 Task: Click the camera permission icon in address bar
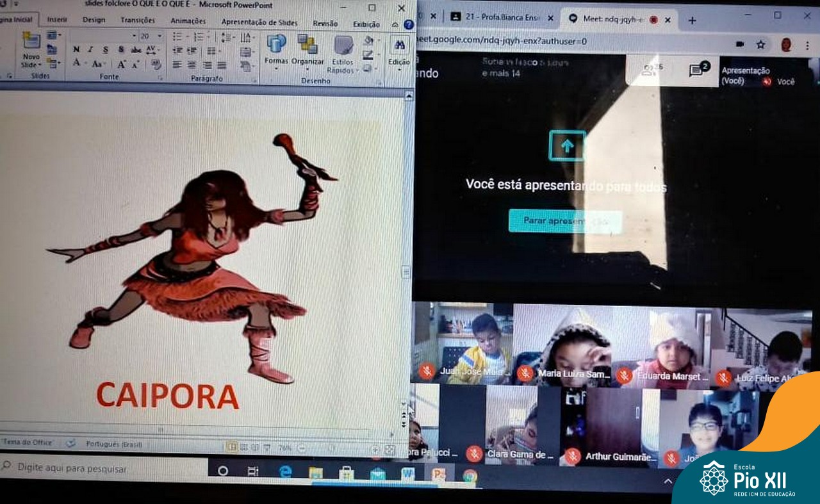click(740, 44)
